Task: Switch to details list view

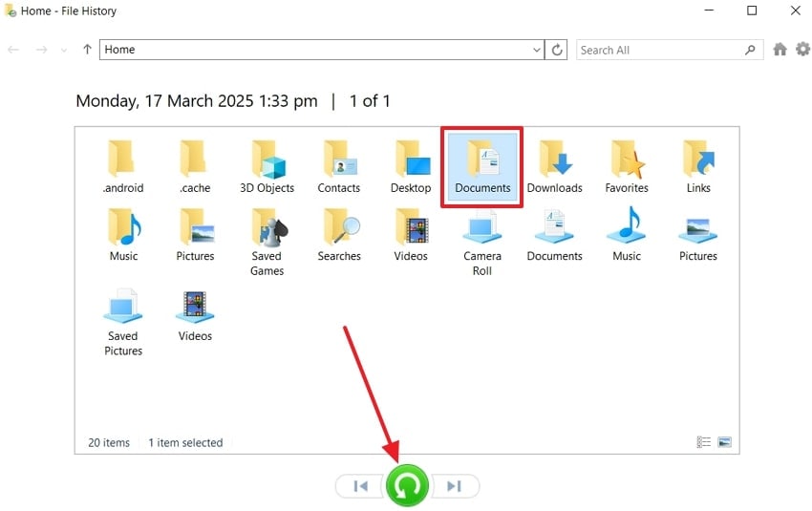Action: click(x=703, y=442)
